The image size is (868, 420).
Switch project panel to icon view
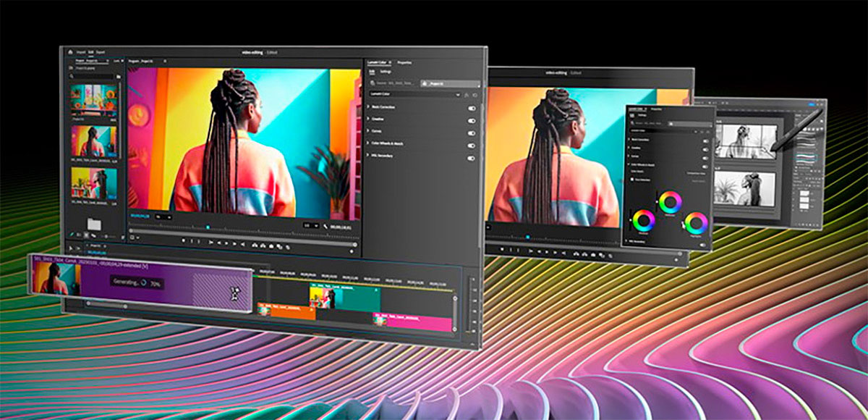click(86, 235)
